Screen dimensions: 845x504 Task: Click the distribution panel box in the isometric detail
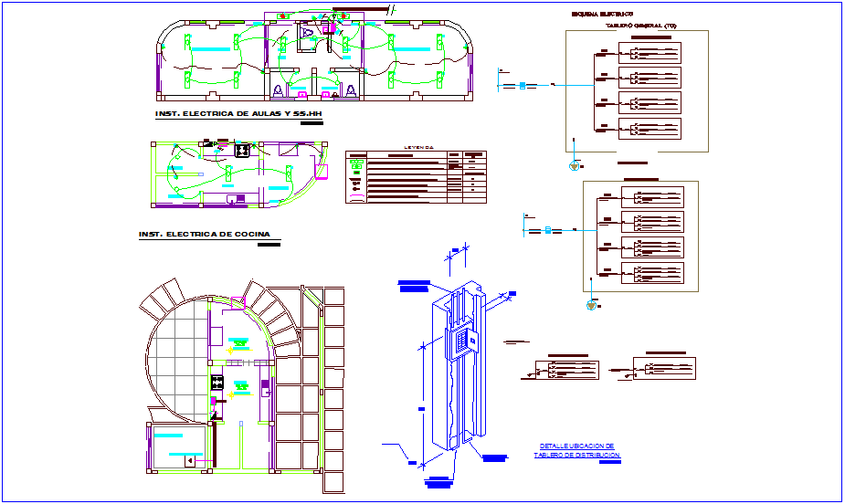(x=461, y=341)
